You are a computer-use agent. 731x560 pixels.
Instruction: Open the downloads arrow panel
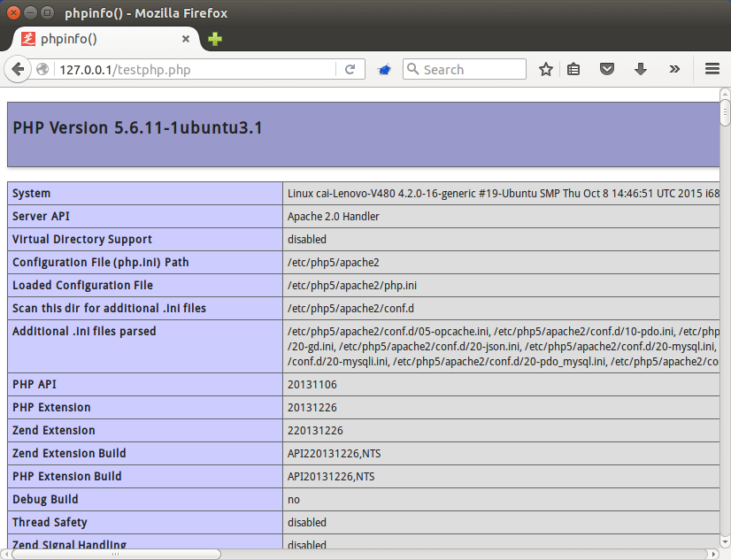point(641,69)
